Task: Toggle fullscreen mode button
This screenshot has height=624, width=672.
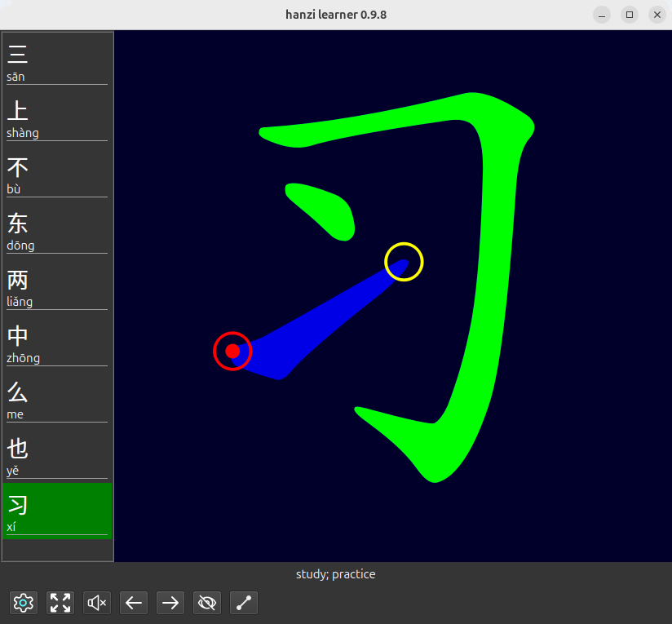Action: tap(60, 603)
